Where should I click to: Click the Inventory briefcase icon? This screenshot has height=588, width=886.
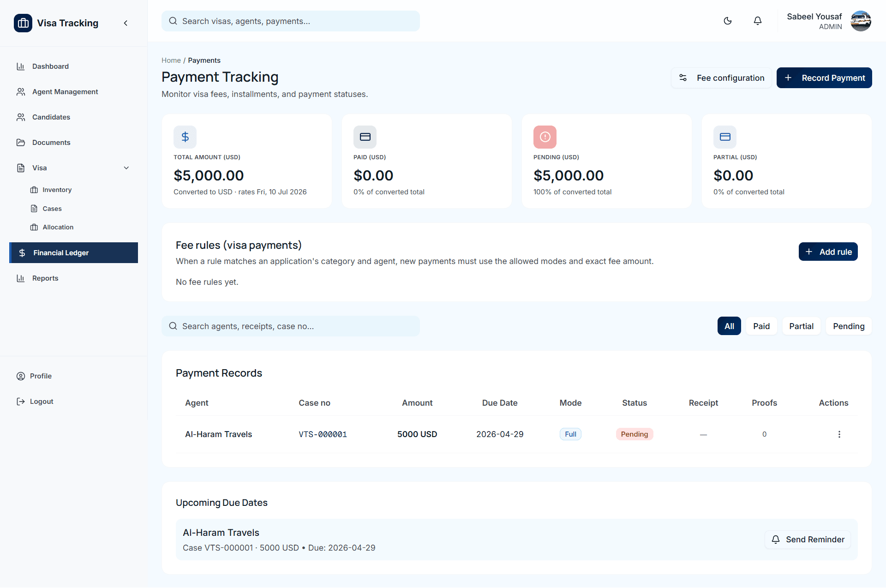click(34, 190)
